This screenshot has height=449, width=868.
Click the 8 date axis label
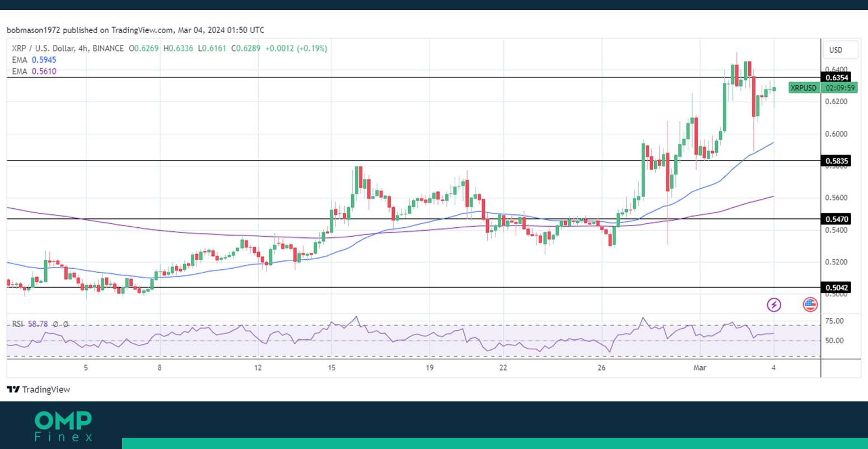[x=160, y=368]
